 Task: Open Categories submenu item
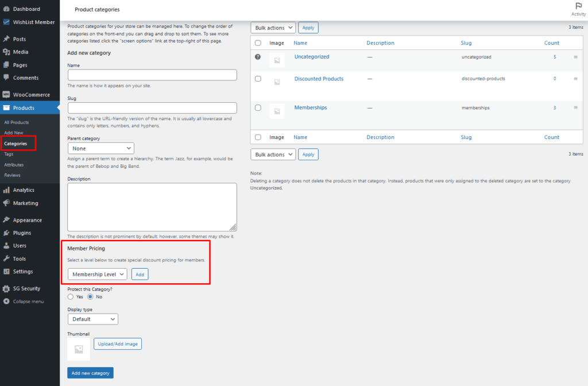(16, 144)
